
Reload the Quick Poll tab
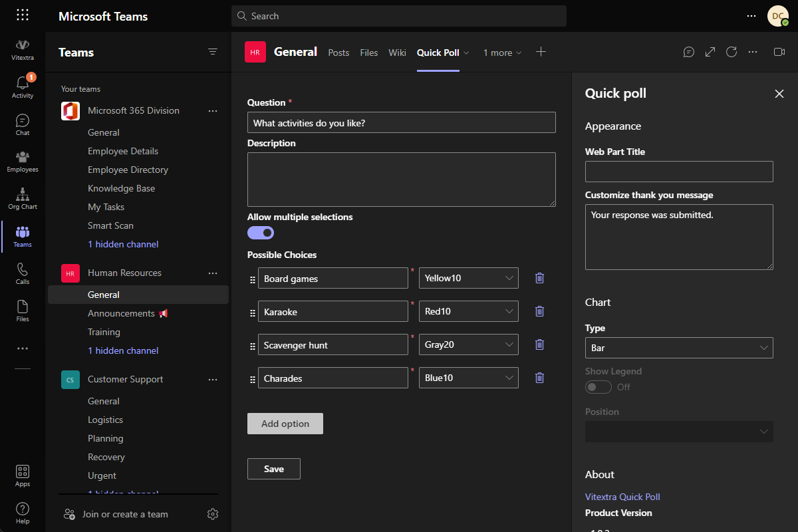(x=731, y=52)
